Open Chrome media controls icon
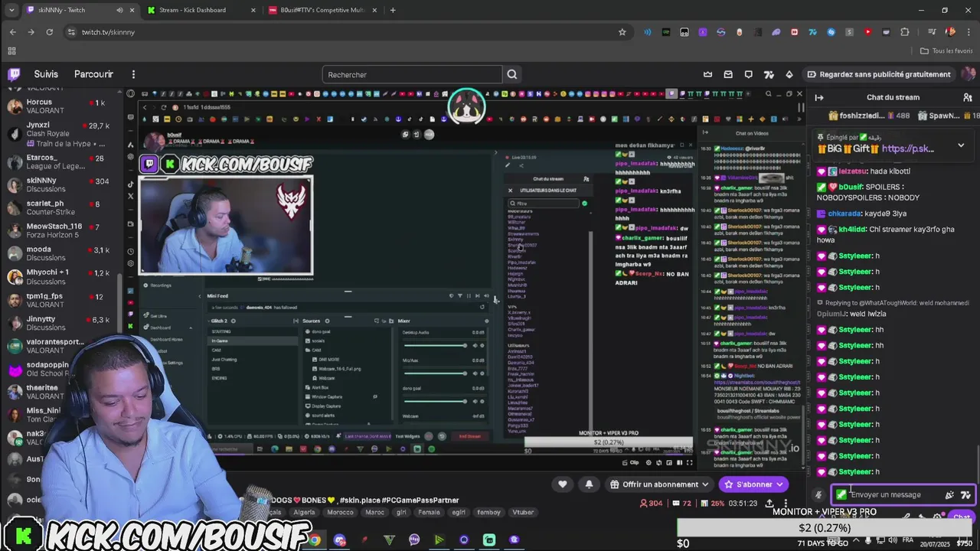The height and width of the screenshot is (551, 980). [932, 32]
